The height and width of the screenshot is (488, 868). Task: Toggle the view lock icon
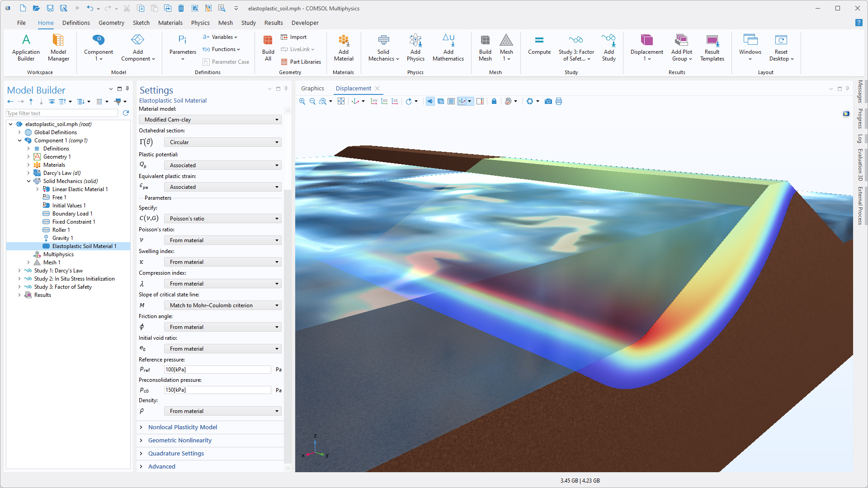click(x=494, y=101)
